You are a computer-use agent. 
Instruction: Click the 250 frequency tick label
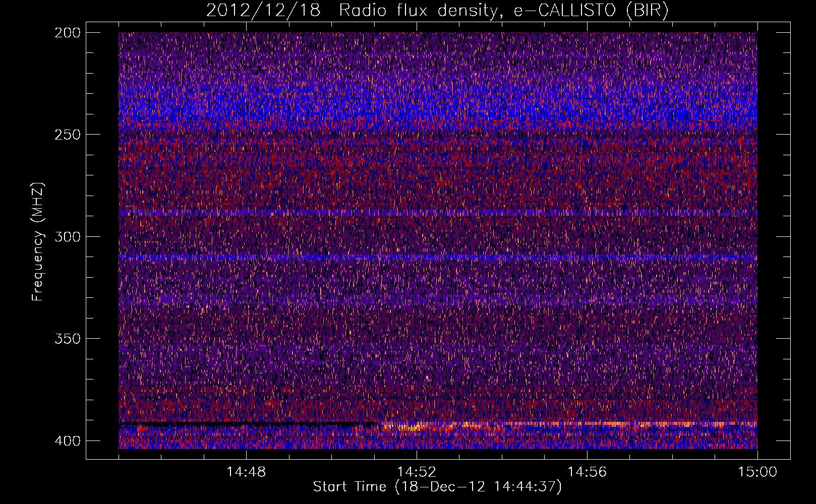click(x=67, y=135)
